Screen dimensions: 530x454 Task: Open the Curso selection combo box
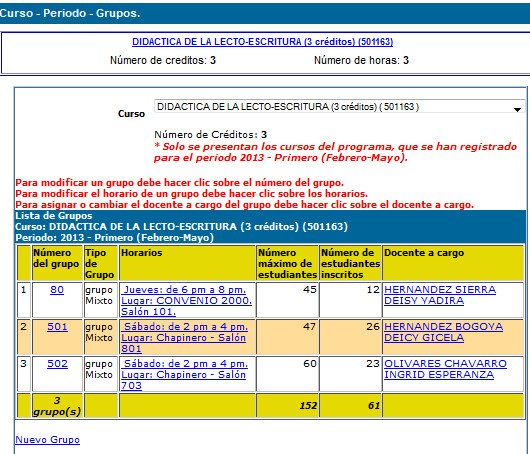click(339, 107)
